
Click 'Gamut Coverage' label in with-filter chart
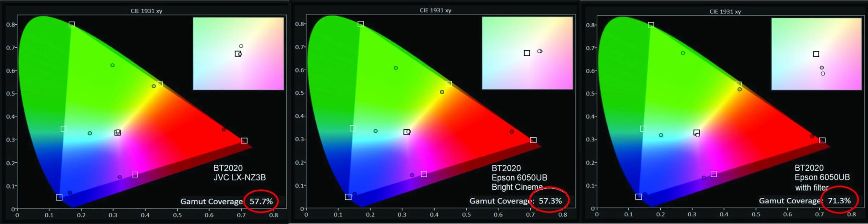click(x=791, y=201)
